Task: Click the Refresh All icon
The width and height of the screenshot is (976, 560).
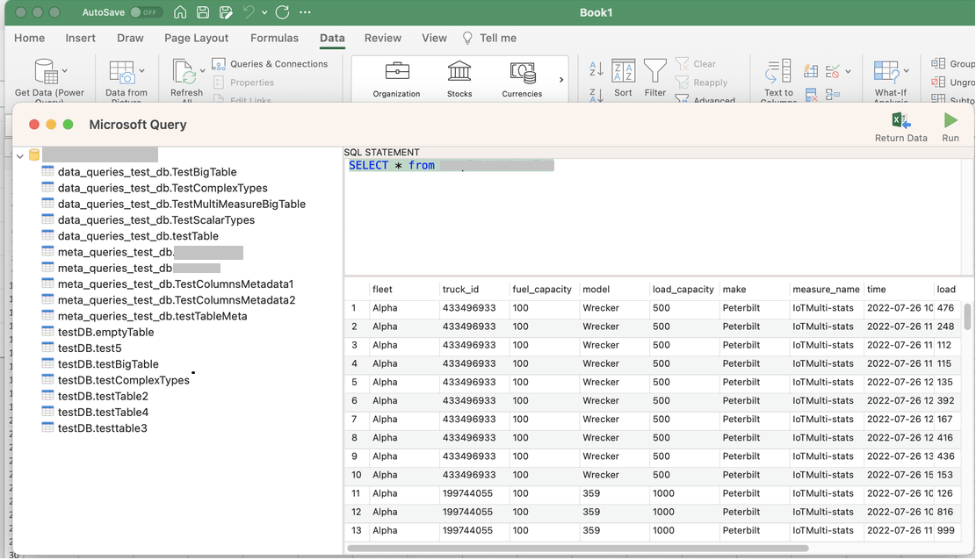Action: coord(184,72)
